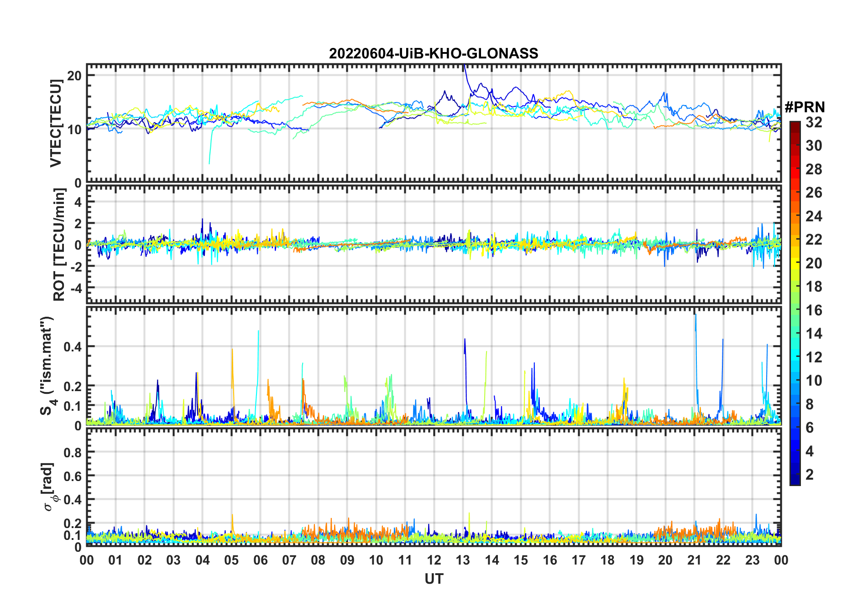Click the colorbar tick label 16
The width and height of the screenshot is (868, 607).
pyautogui.click(x=814, y=310)
